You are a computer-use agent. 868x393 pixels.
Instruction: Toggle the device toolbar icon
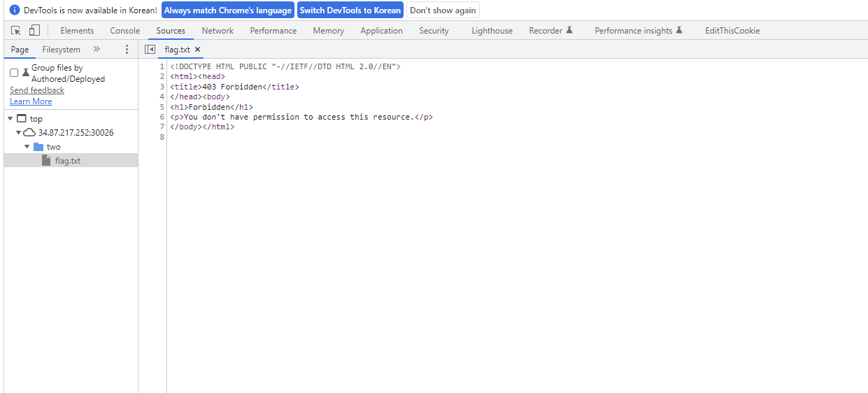[x=34, y=31]
